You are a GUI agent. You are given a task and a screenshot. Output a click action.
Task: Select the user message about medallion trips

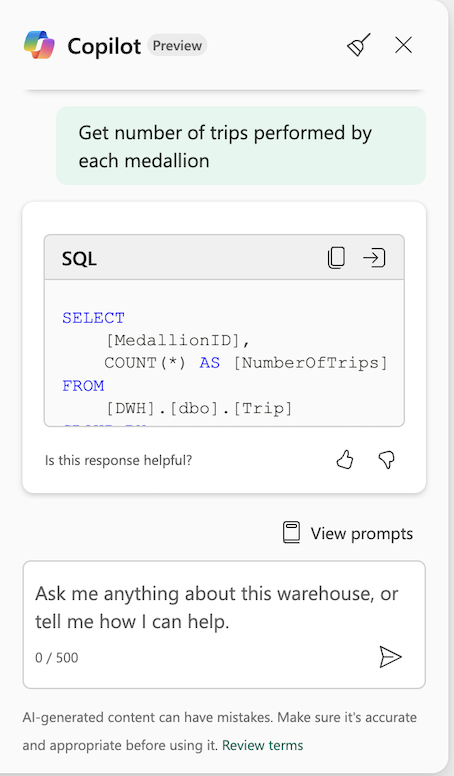[241, 146]
